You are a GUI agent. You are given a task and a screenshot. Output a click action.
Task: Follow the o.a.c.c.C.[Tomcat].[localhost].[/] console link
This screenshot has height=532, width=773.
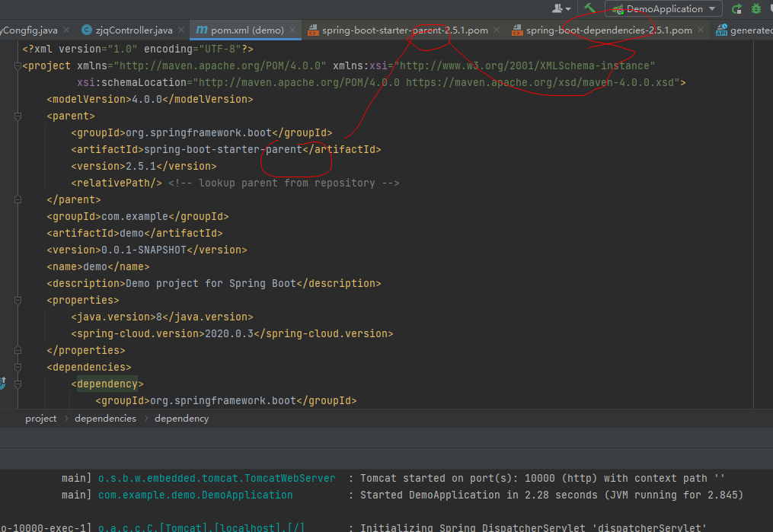pos(201,527)
